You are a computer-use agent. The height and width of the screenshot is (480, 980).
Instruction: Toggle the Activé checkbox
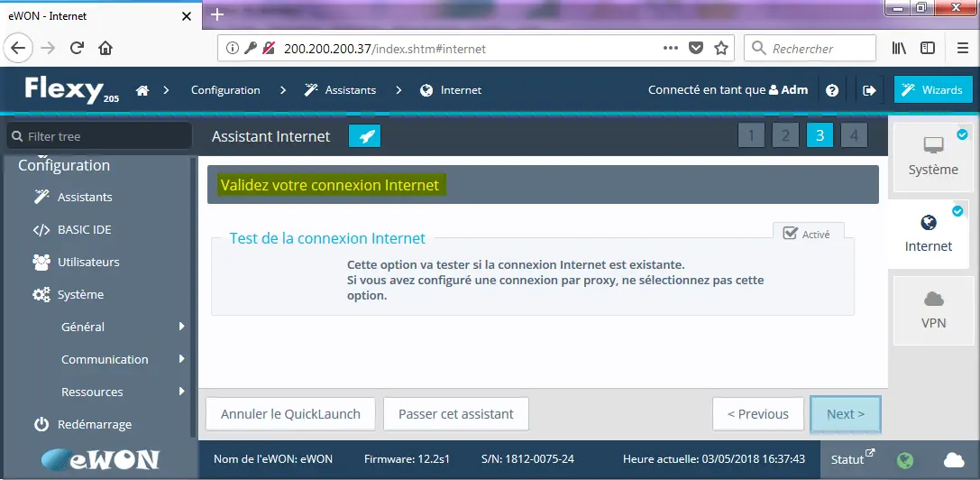791,234
